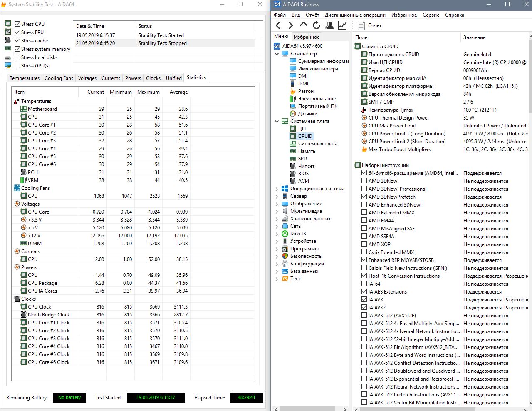Select the Чипсет tree item
This screenshot has height=411, width=532.
tap(306, 166)
